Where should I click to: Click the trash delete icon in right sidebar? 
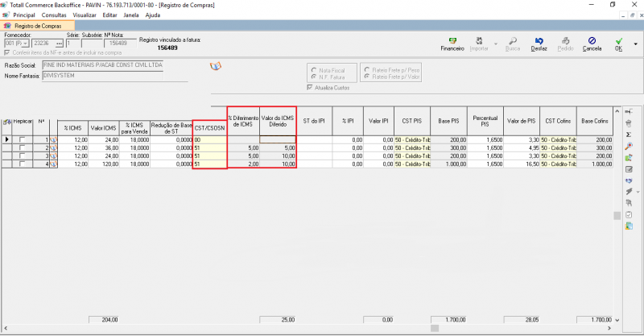tap(628, 122)
